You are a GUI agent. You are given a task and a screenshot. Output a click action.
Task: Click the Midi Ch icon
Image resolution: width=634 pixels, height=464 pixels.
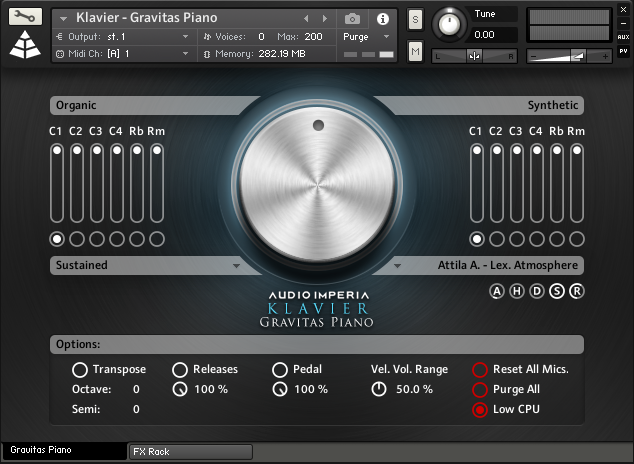pyautogui.click(x=60, y=54)
